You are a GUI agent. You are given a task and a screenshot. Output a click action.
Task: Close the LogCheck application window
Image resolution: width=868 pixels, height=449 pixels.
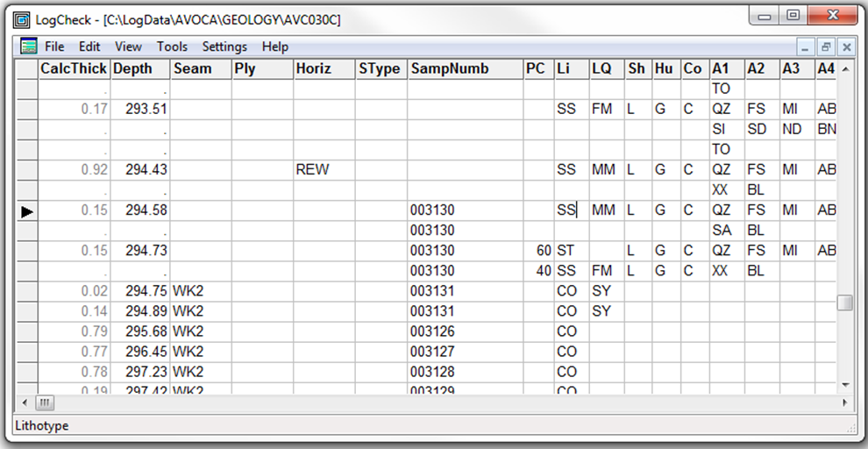[x=833, y=16]
